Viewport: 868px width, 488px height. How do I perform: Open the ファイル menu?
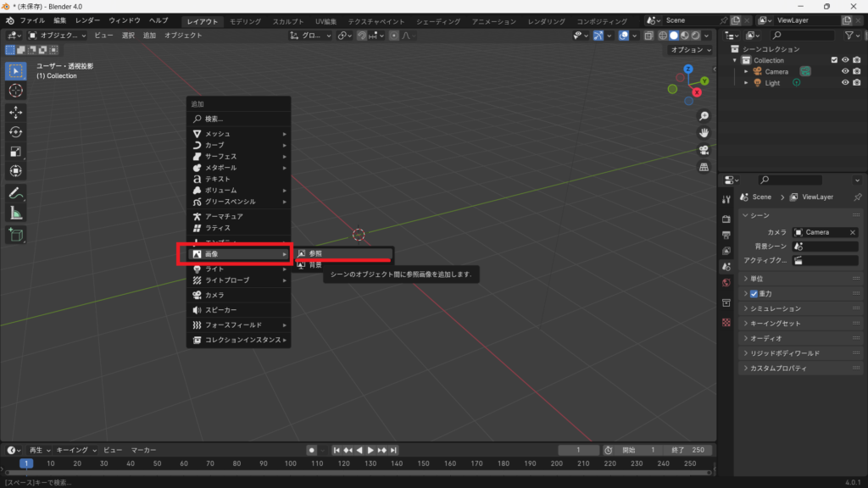coord(32,20)
